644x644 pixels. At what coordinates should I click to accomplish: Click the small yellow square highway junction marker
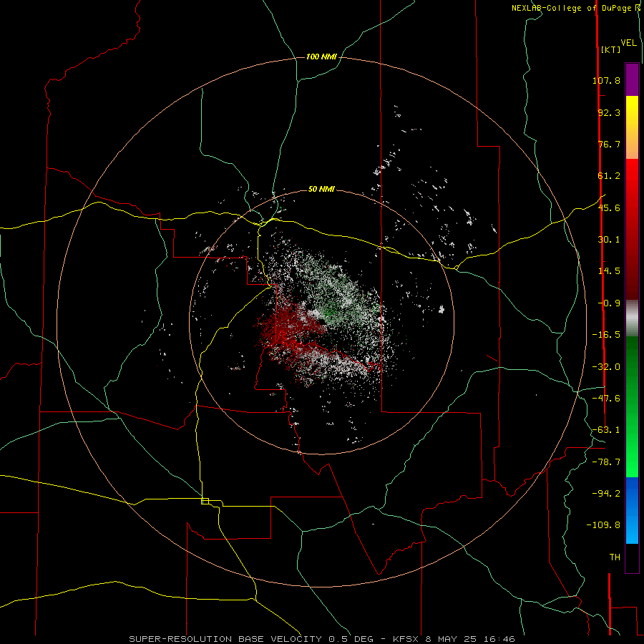click(205, 501)
